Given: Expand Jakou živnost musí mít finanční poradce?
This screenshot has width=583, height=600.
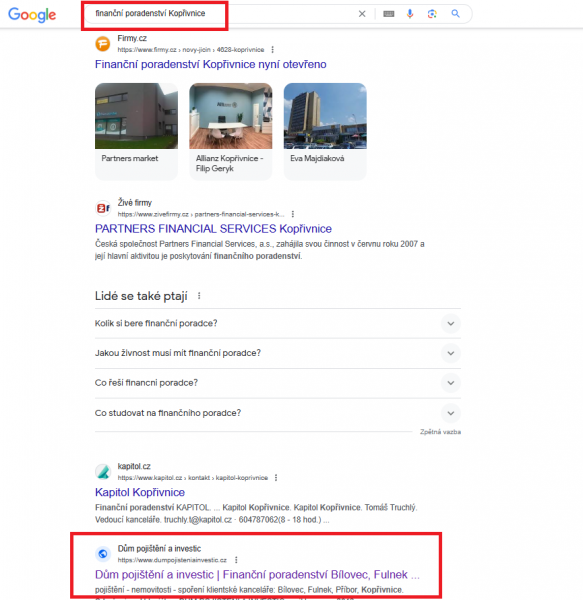Looking at the screenshot, I should (278, 353).
